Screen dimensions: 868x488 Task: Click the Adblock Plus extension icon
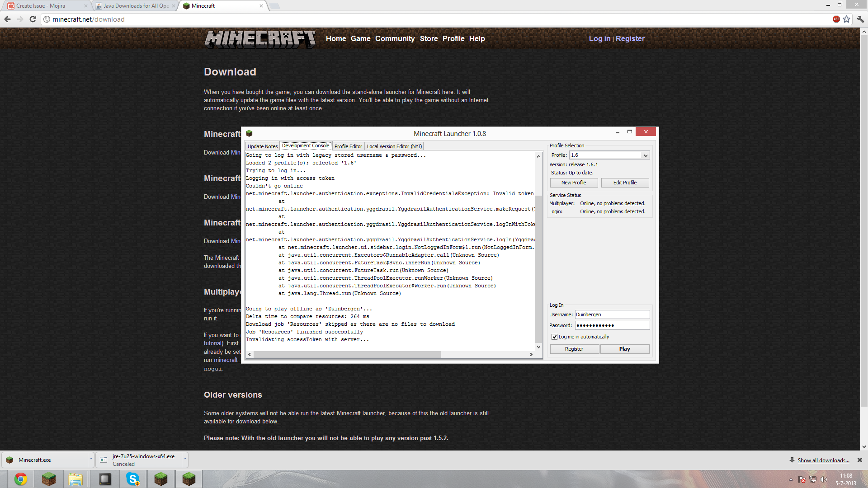pos(836,19)
